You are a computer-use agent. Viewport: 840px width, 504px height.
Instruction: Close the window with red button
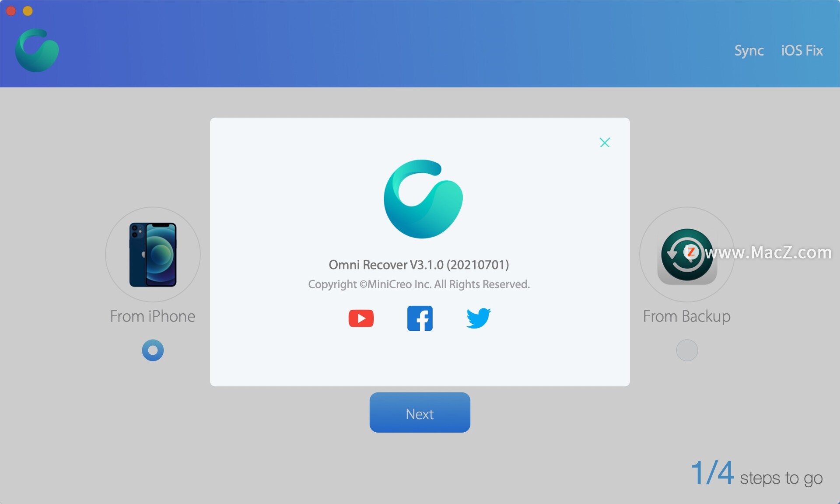tap(11, 10)
